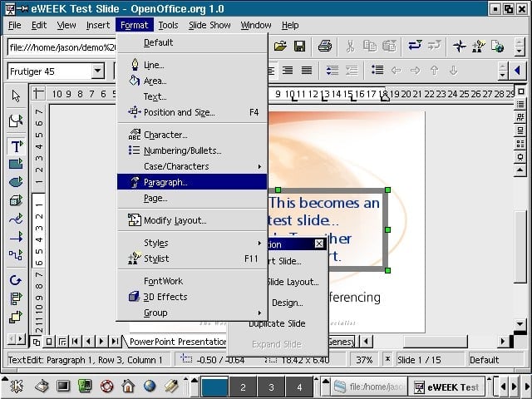Screen dimensions: 532x399
Task: Select Paragraph... from Format menu
Action: tap(192, 182)
